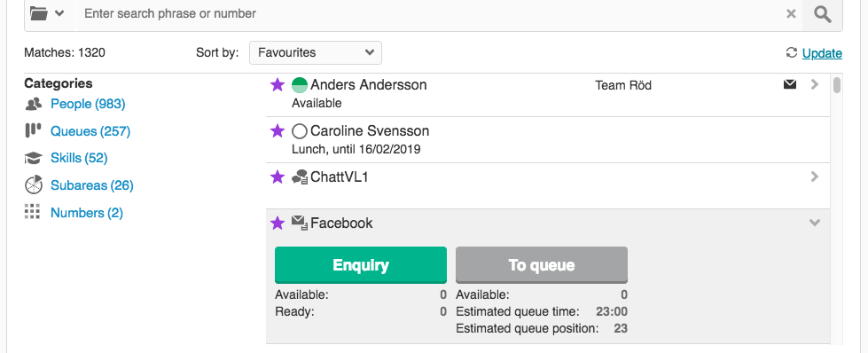
Task: Expand the ChattVL1 row chevron
Action: click(x=814, y=176)
